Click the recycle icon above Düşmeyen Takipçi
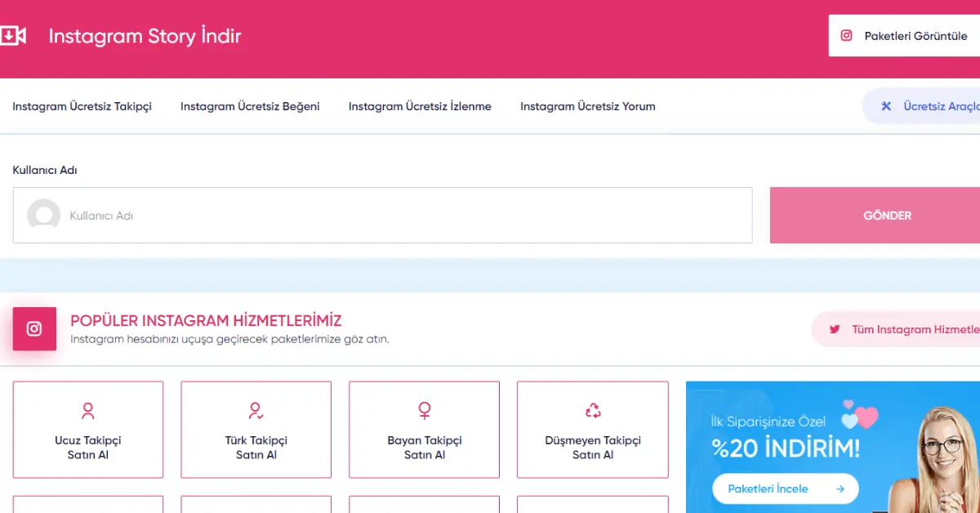The width and height of the screenshot is (980, 513). (x=593, y=410)
